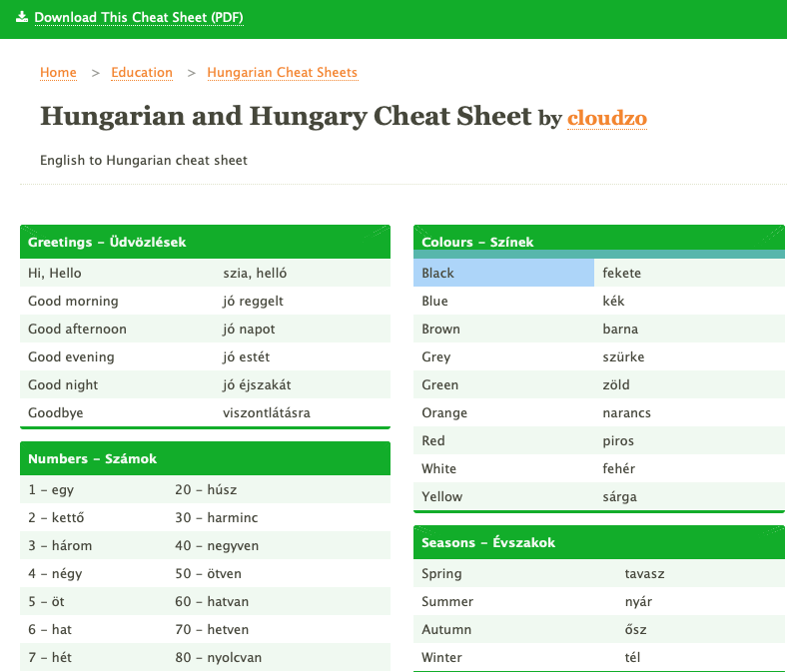The height and width of the screenshot is (672, 787).
Task: Click the '80 – nyolcvan' number entry
Action: (x=218, y=657)
